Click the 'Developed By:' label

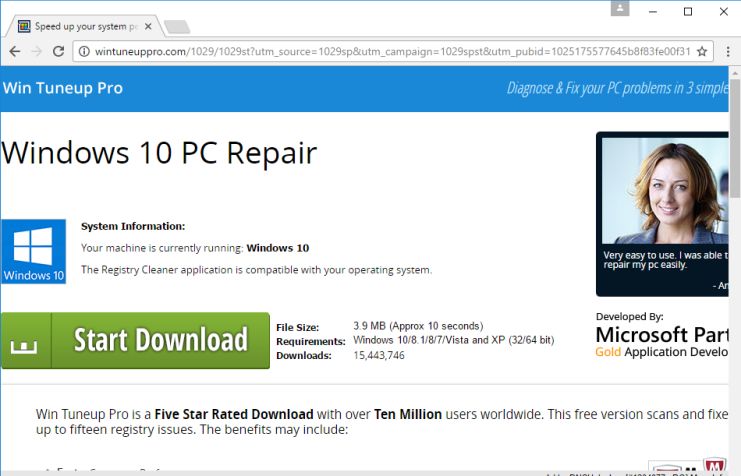[629, 317]
